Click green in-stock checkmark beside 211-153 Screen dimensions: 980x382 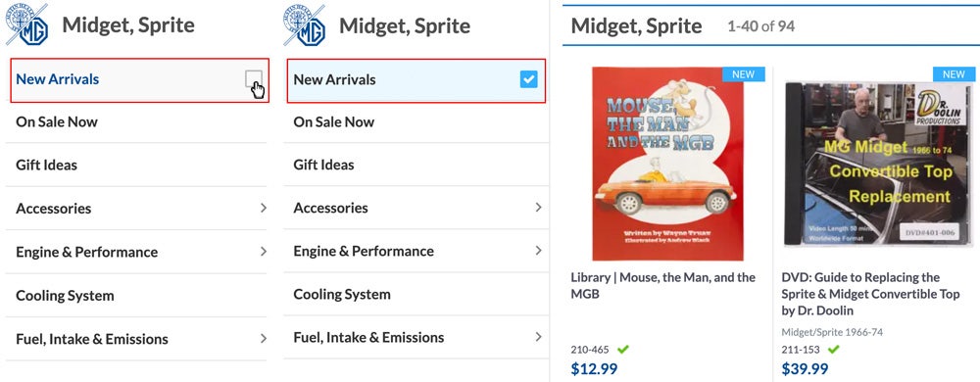pyautogui.click(x=834, y=350)
